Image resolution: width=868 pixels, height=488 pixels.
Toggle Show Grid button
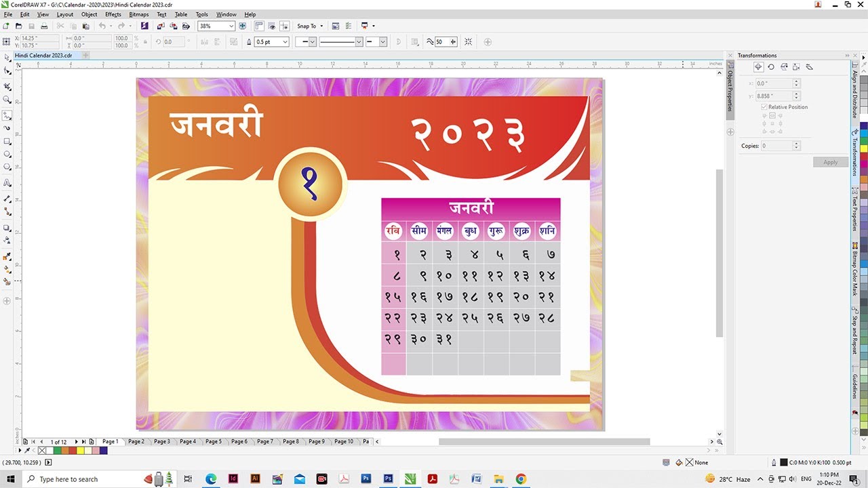pos(272,26)
